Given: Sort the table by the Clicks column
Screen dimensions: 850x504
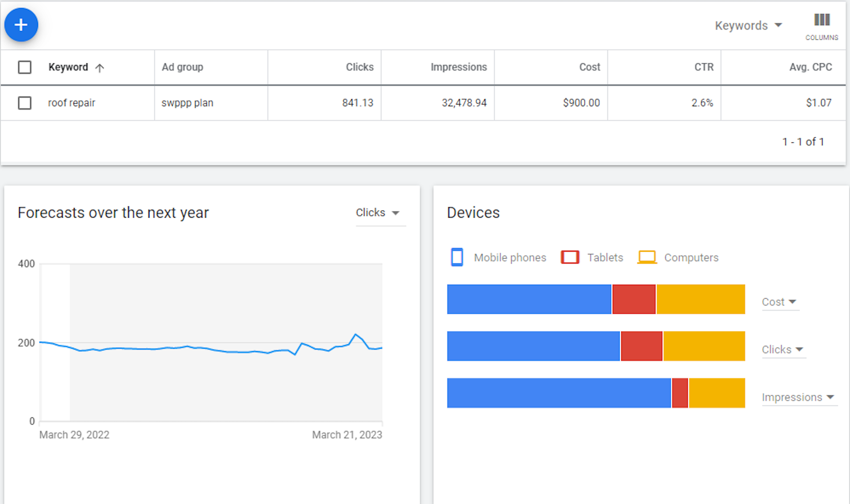Looking at the screenshot, I should click(359, 67).
